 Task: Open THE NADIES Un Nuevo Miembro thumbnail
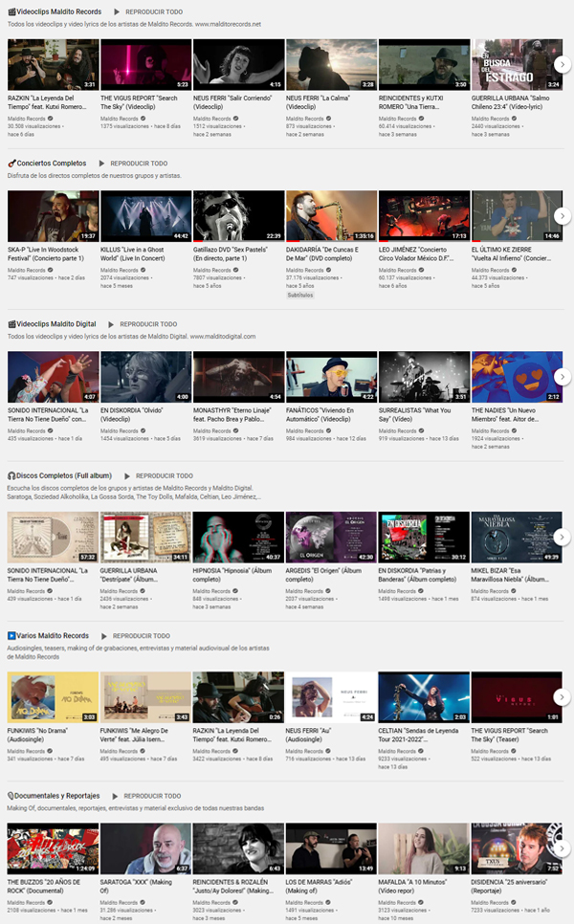pos(517,377)
